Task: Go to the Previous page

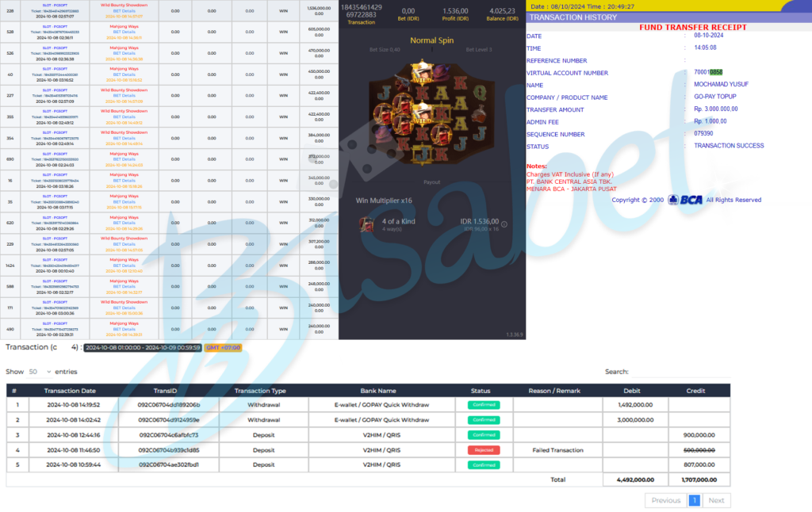Action: 665,500
